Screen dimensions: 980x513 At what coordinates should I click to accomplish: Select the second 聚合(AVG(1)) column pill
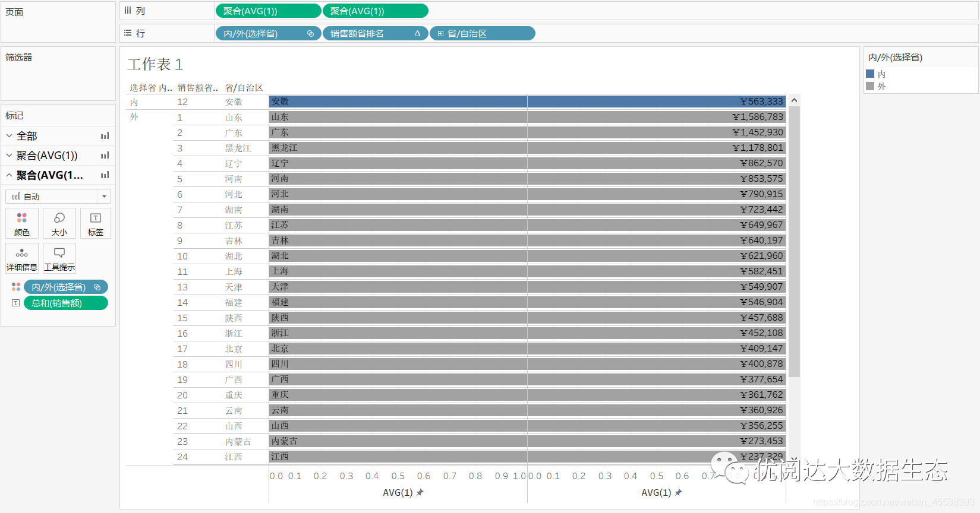(376, 11)
